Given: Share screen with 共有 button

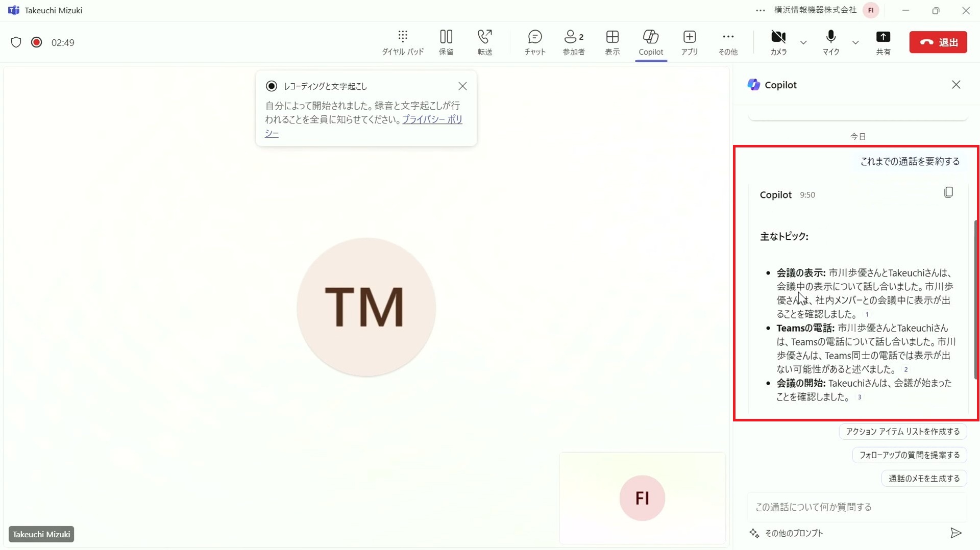Looking at the screenshot, I should point(883,42).
